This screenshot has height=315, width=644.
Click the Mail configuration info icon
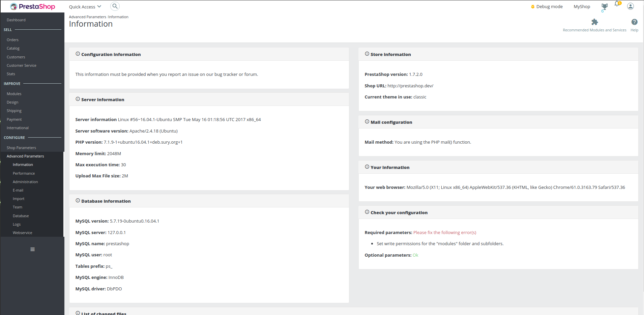click(367, 122)
